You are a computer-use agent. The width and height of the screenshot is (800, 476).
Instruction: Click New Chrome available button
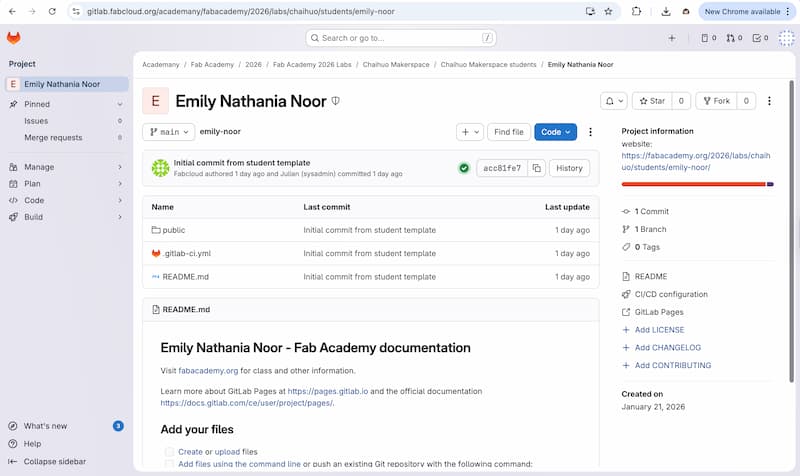pos(742,11)
